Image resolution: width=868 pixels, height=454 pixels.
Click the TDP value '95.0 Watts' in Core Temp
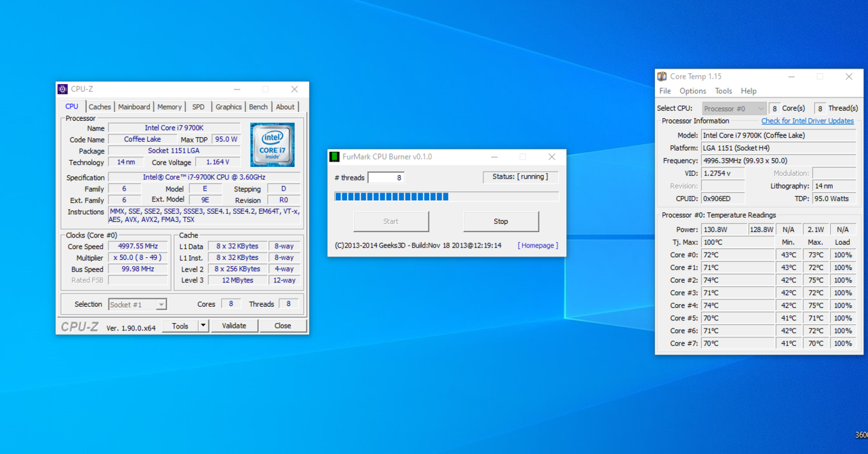[x=834, y=199]
